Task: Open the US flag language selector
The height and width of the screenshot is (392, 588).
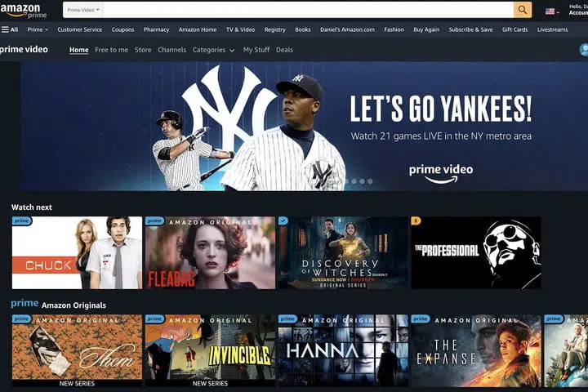Action: [552, 11]
